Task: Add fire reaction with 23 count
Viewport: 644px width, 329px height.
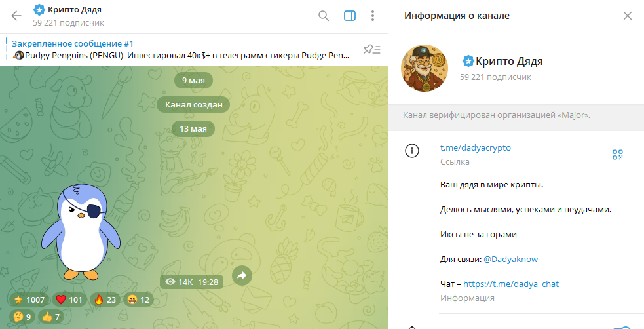Action: 105,300
